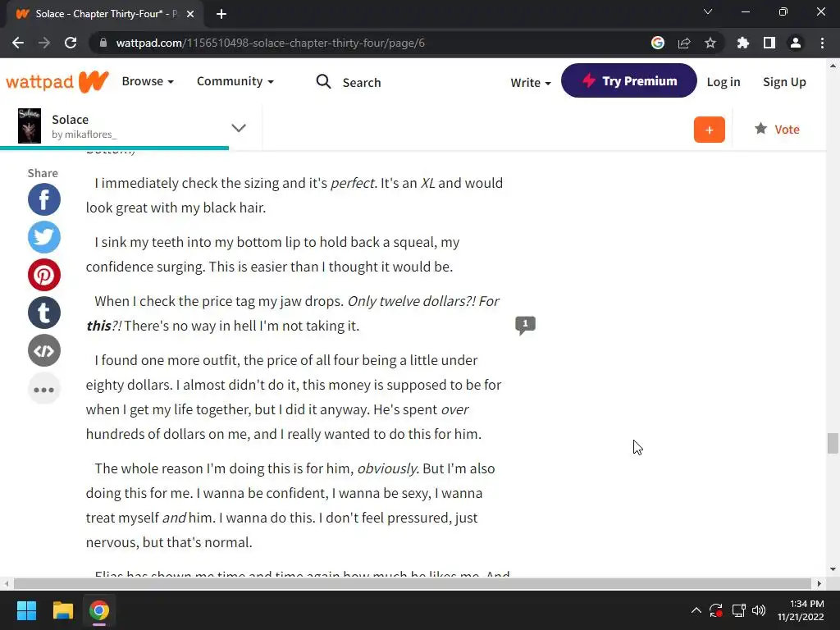Open the Chrome extensions puzzle icon
Viewport: 840px width, 630px height.
click(743, 43)
